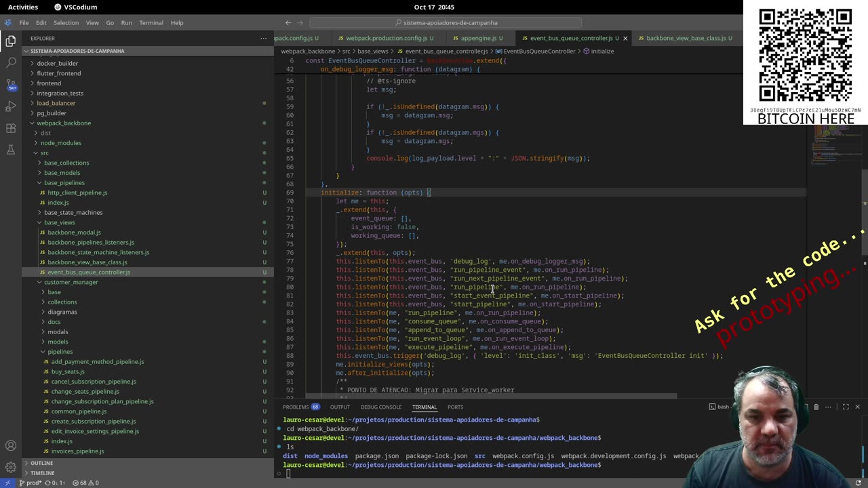
Task: Switch to the PROBLEMS panel tab
Action: pos(296,407)
